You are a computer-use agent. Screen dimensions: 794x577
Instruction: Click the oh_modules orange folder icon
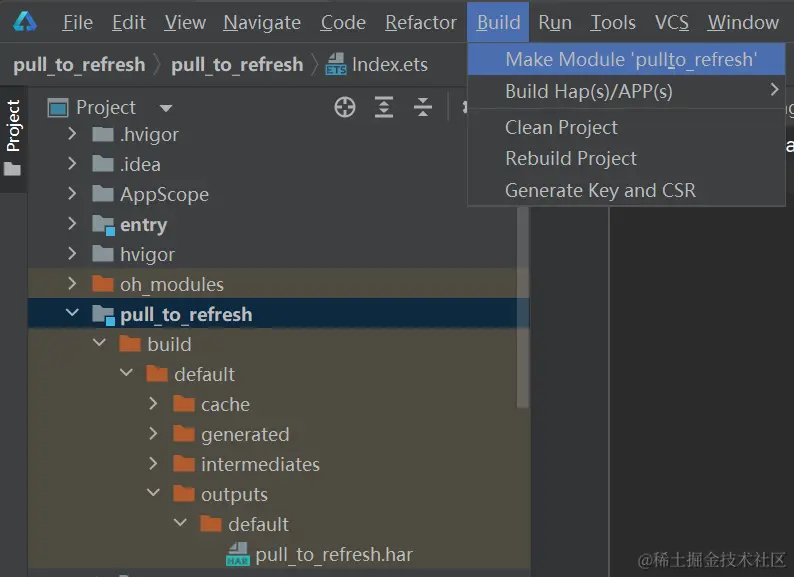coord(103,284)
